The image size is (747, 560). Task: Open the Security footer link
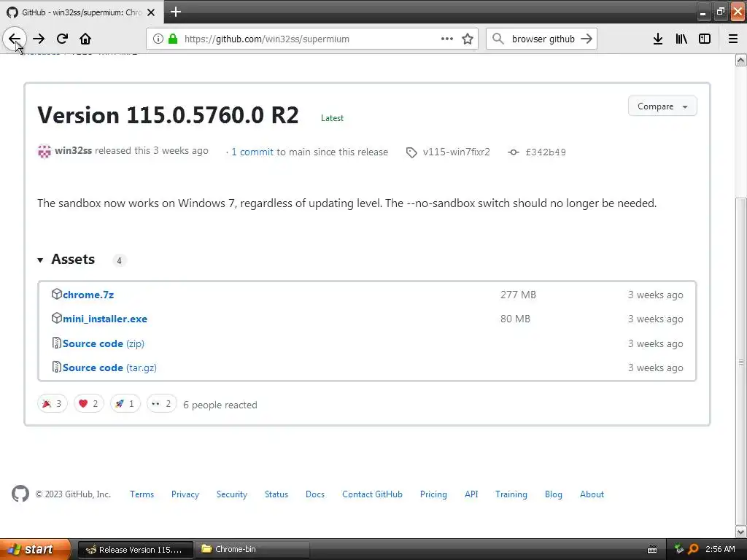(232, 494)
